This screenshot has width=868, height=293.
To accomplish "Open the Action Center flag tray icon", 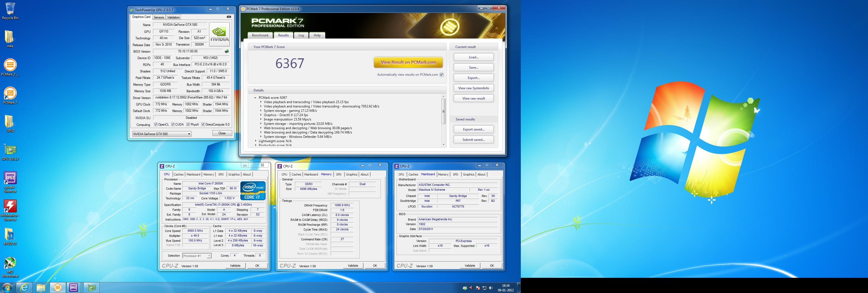I will tap(478, 288).
